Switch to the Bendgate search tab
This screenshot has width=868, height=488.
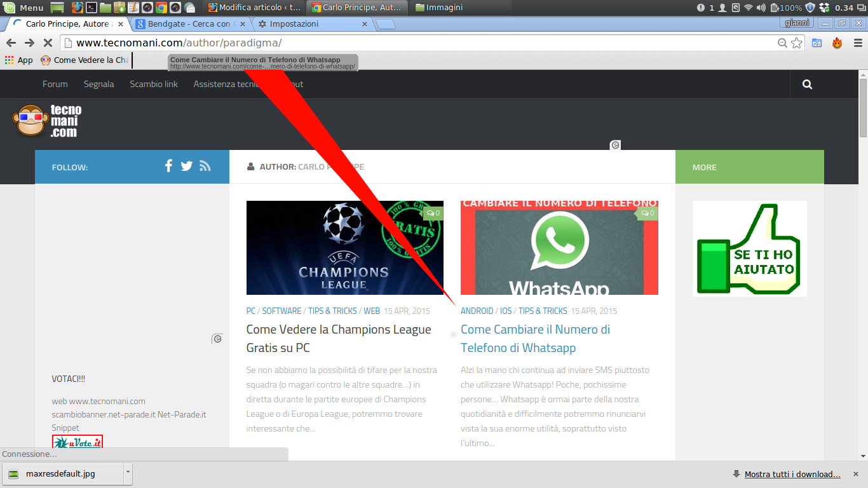pyautogui.click(x=189, y=24)
